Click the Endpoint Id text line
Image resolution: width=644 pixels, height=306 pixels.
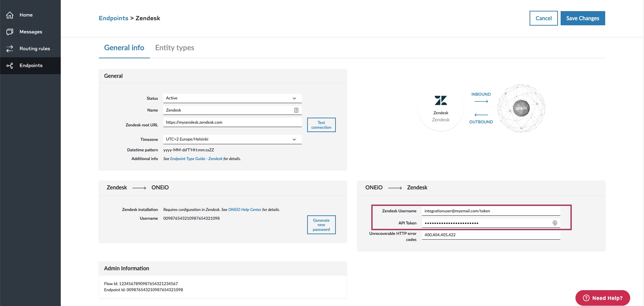click(143, 290)
